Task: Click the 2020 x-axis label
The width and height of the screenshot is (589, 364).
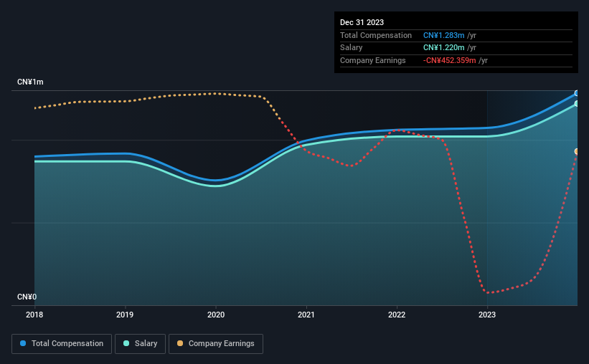Action: (x=216, y=315)
